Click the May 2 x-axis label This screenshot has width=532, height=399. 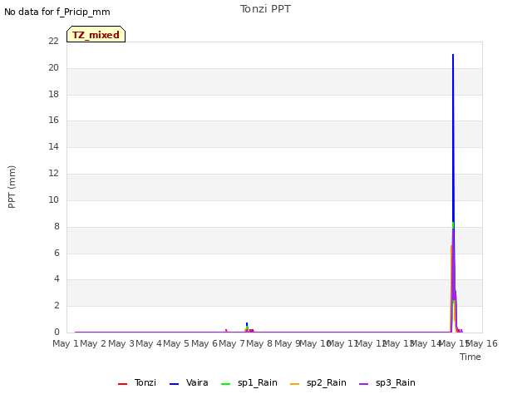tap(93, 343)
